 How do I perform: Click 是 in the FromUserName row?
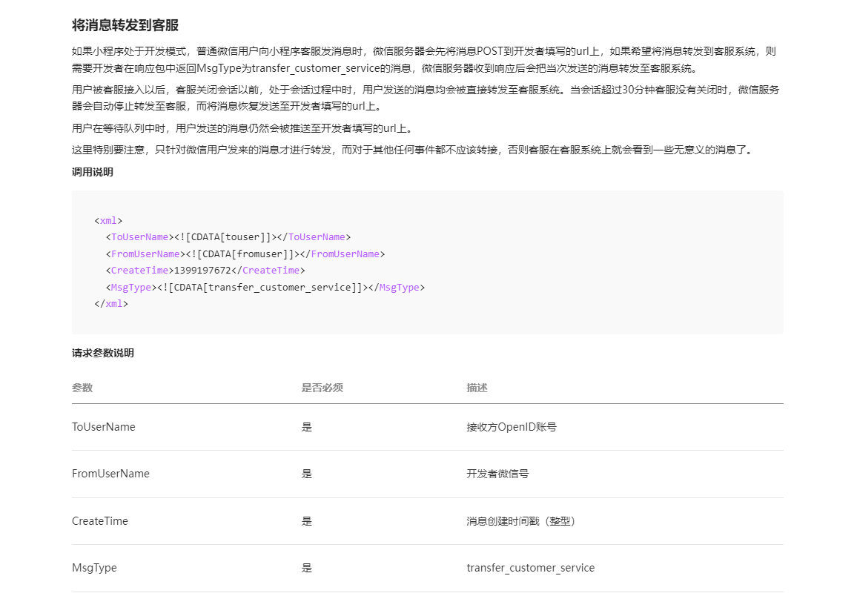pyautogui.click(x=307, y=474)
